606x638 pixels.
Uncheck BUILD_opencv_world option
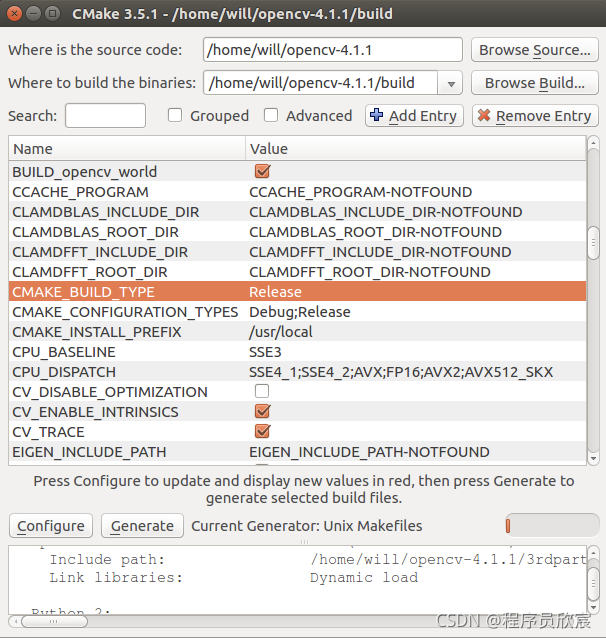(x=262, y=172)
